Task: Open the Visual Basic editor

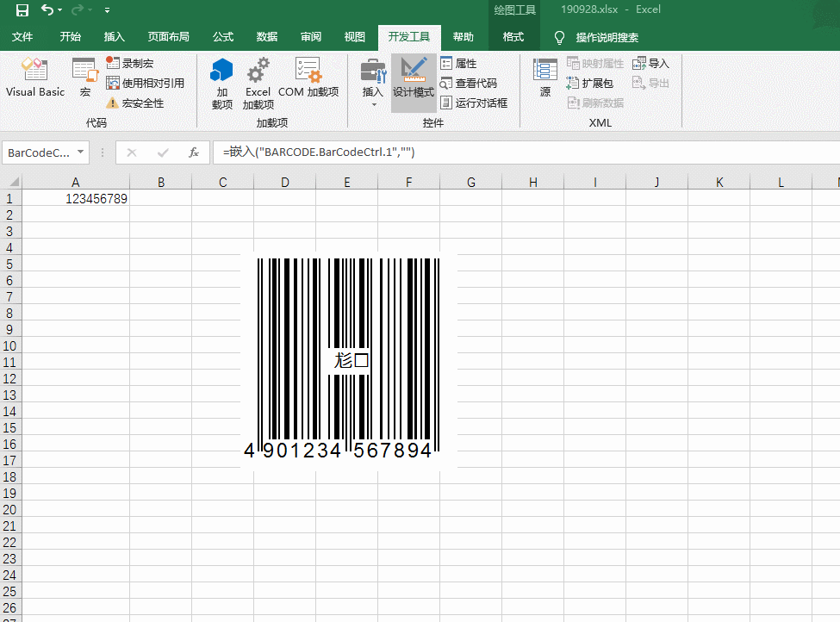Action: coord(34,78)
